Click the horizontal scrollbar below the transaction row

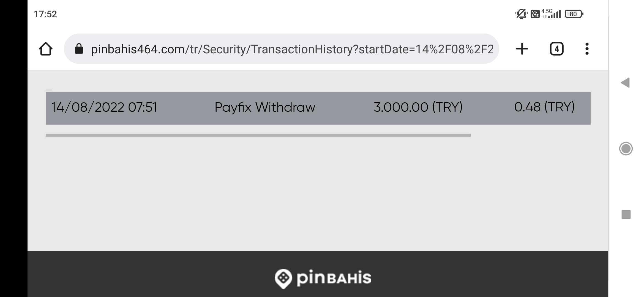click(258, 135)
